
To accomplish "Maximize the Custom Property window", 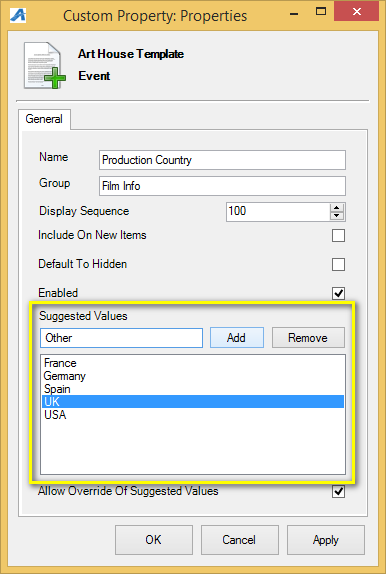I will [x=321, y=11].
